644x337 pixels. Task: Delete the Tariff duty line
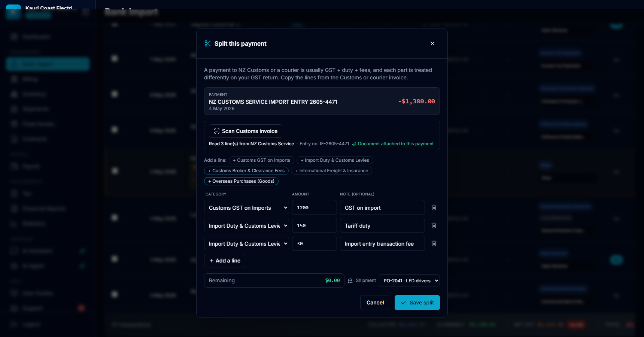434,225
